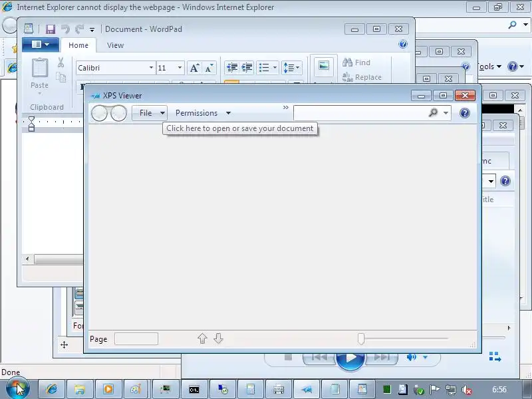Click the Insert picture icon in WordPad

tap(324, 65)
